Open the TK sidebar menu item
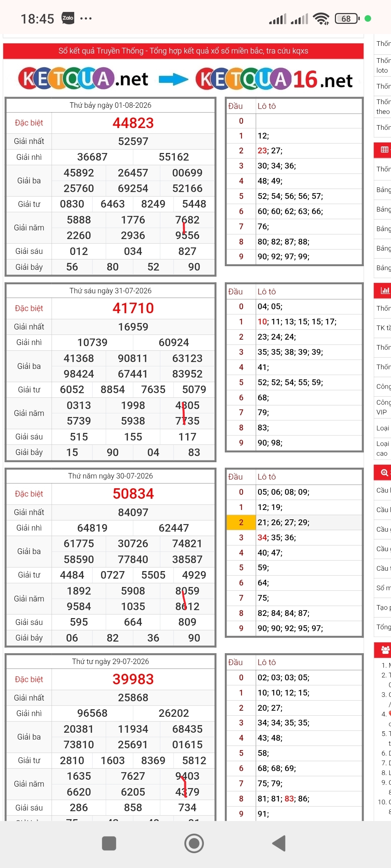 (383, 328)
